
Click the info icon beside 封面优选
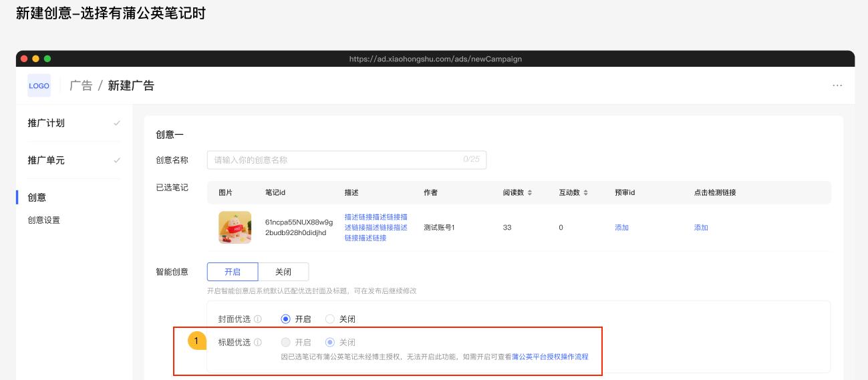[x=258, y=319]
